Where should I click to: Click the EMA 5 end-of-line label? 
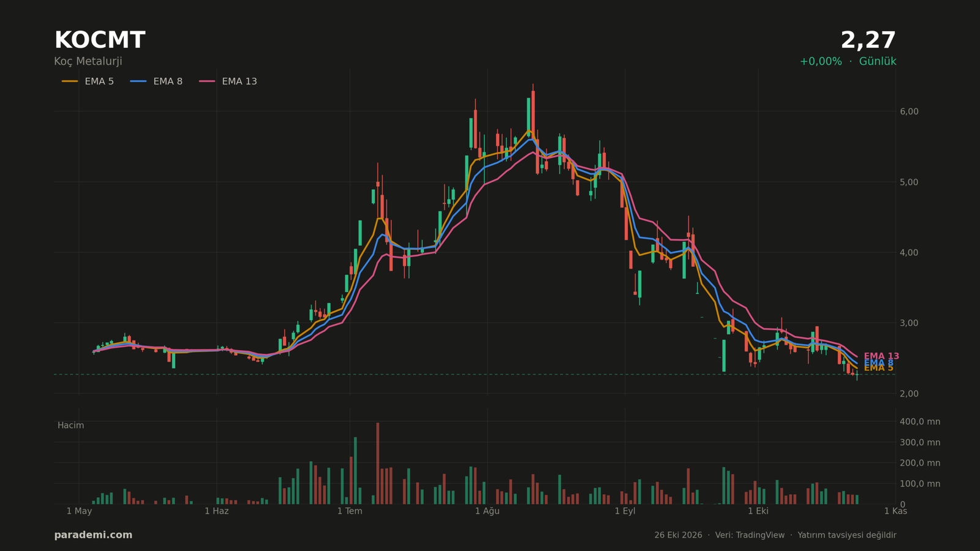coord(878,368)
